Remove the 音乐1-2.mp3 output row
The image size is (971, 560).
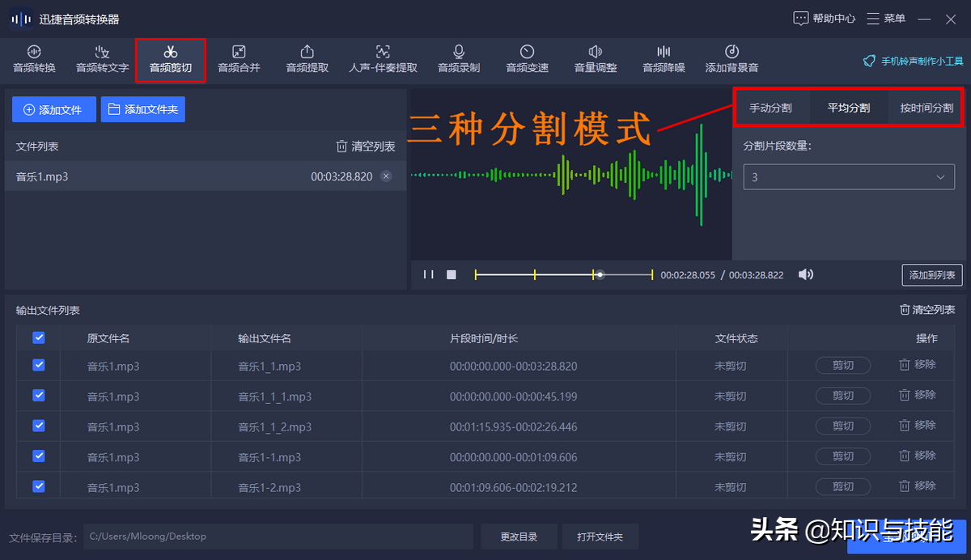918,486
